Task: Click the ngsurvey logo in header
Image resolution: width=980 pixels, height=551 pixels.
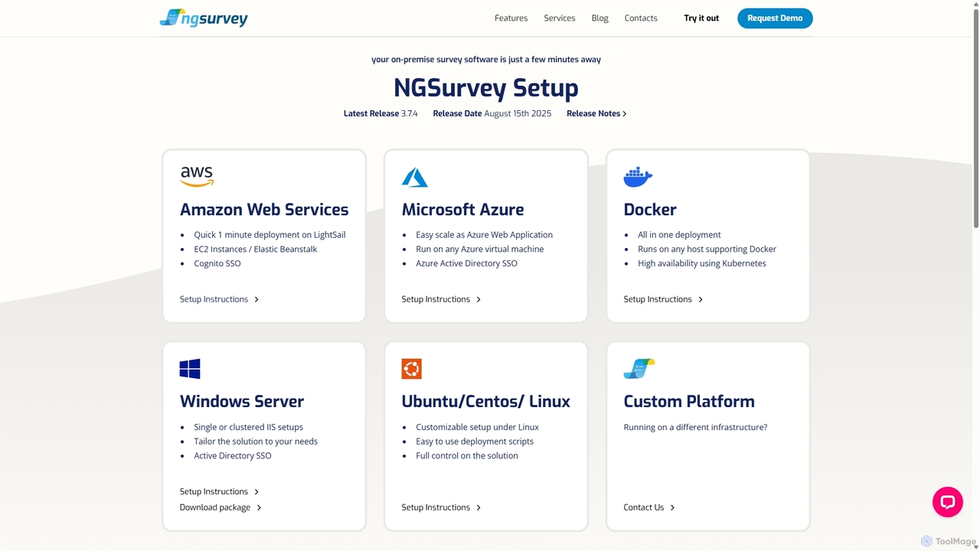Action: (204, 18)
